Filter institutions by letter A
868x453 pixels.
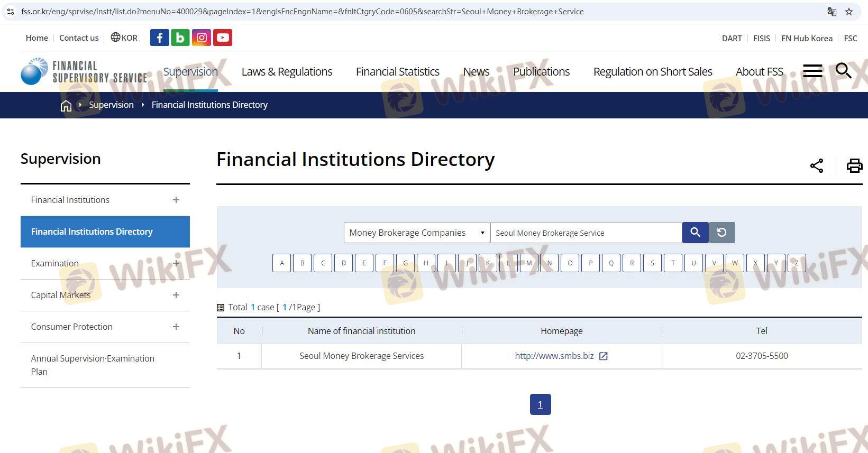pos(282,263)
